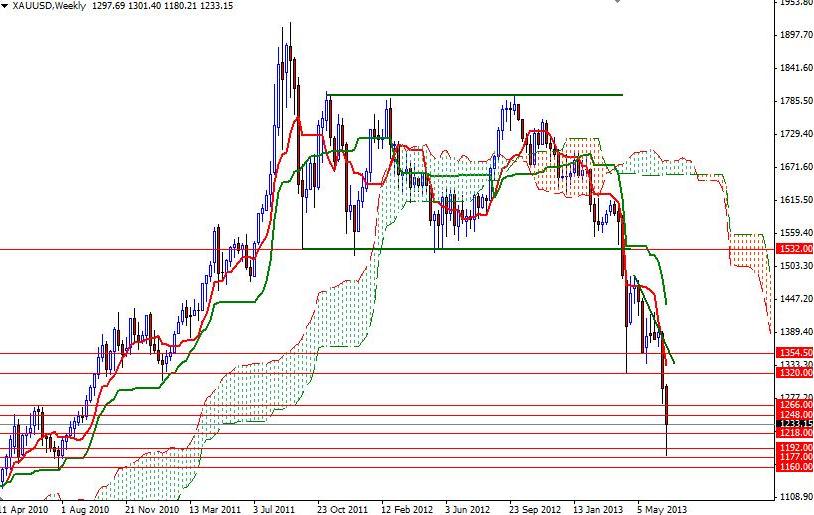Click the 1785.50 value on price axis

tap(796, 100)
